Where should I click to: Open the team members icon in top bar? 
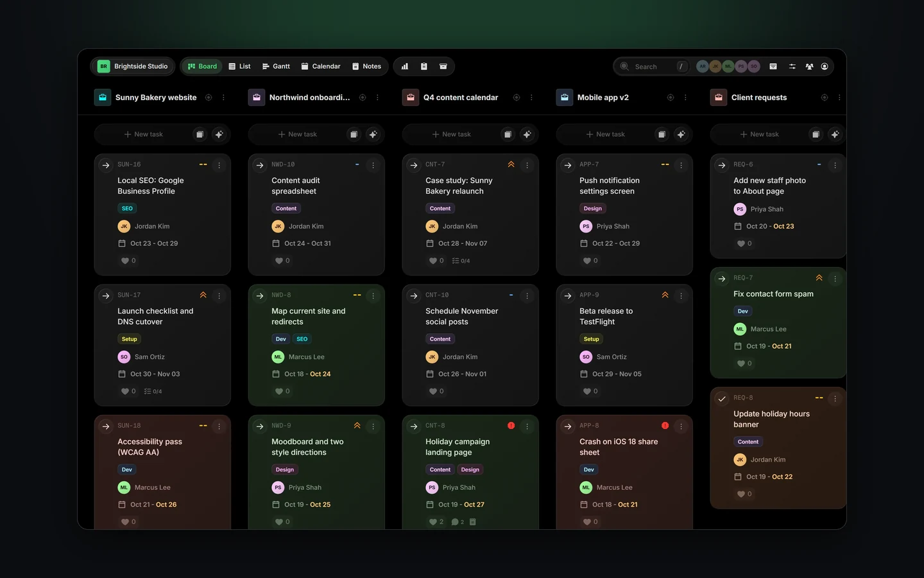click(x=810, y=66)
